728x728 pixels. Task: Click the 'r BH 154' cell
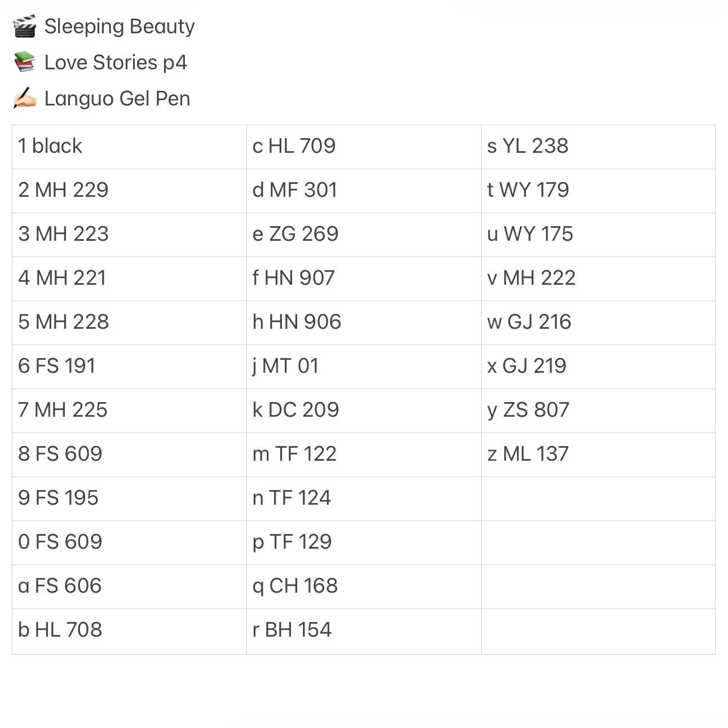(364, 631)
